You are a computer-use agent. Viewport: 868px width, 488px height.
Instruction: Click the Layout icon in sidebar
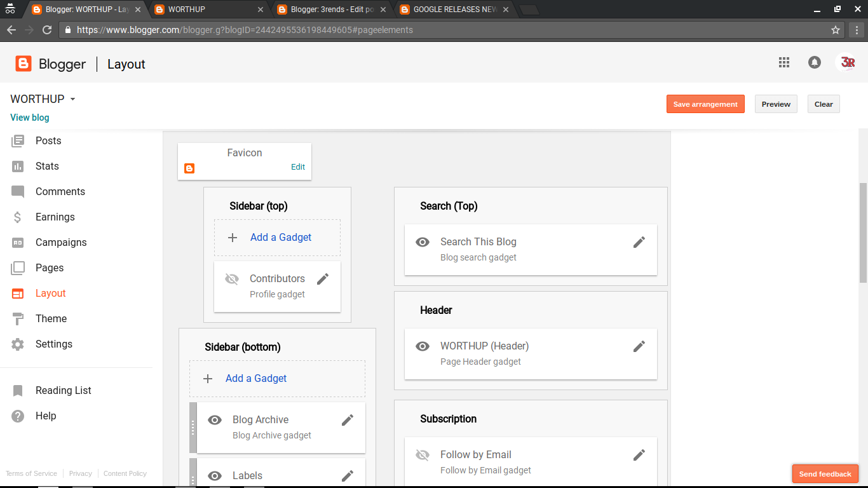pos(18,294)
